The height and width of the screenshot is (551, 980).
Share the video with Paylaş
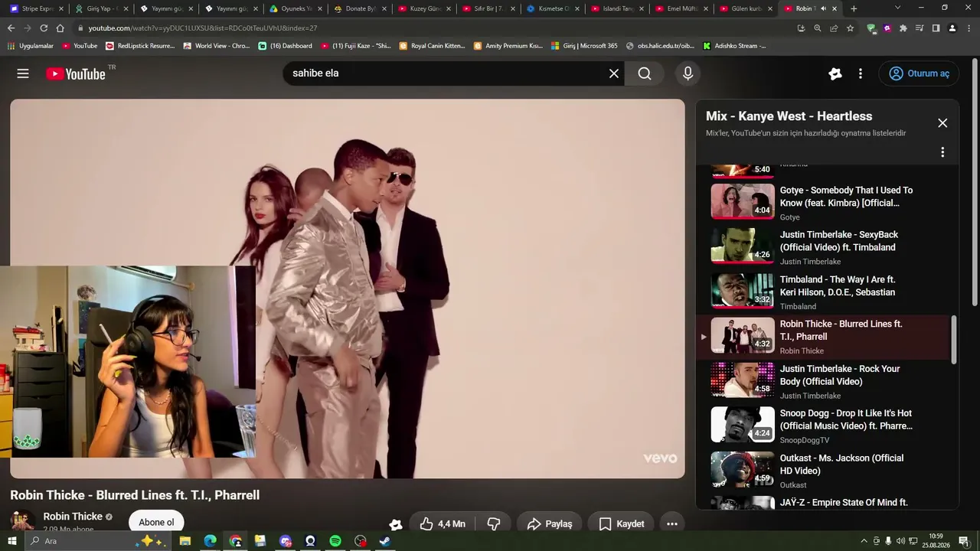[550, 524]
